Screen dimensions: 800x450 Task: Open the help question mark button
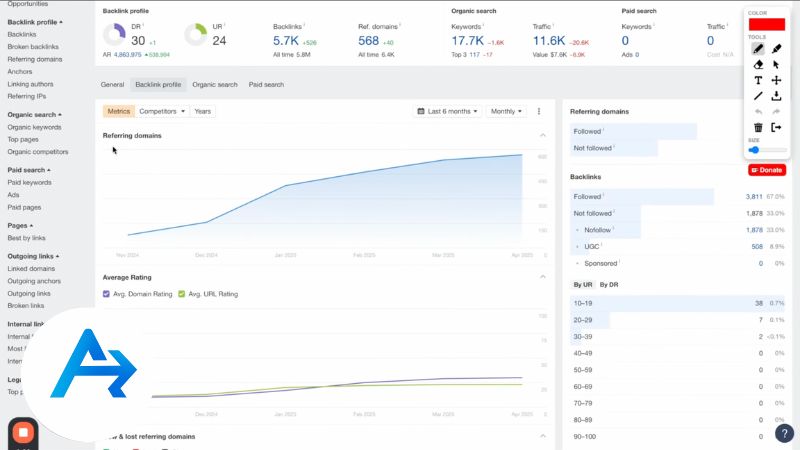point(784,433)
